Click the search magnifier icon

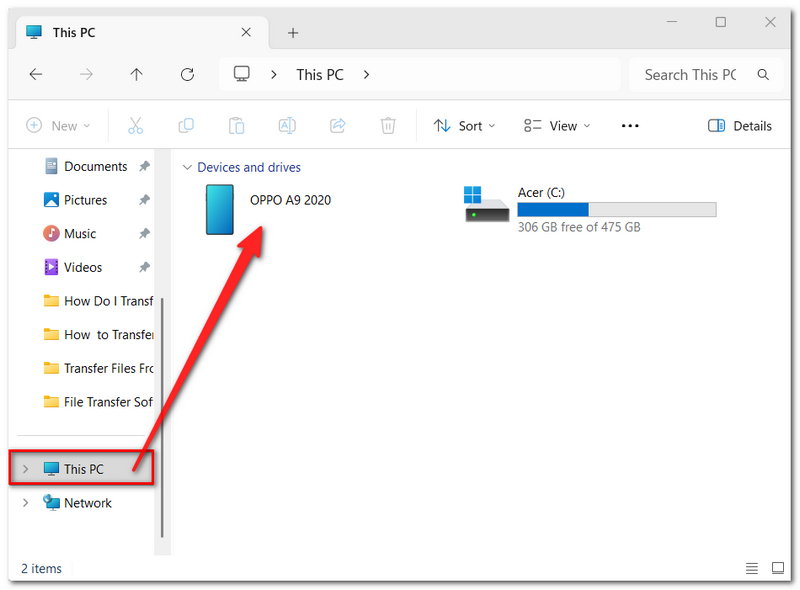click(x=763, y=75)
